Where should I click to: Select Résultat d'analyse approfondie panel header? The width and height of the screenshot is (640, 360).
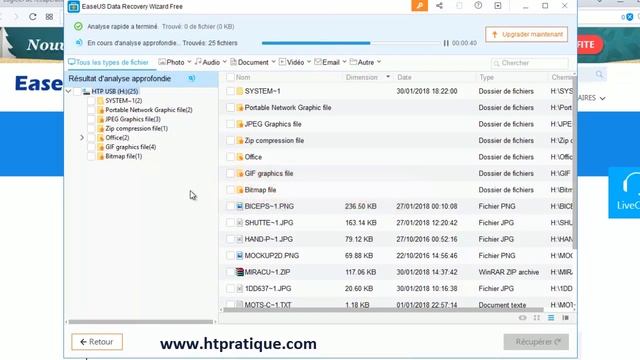click(142, 78)
